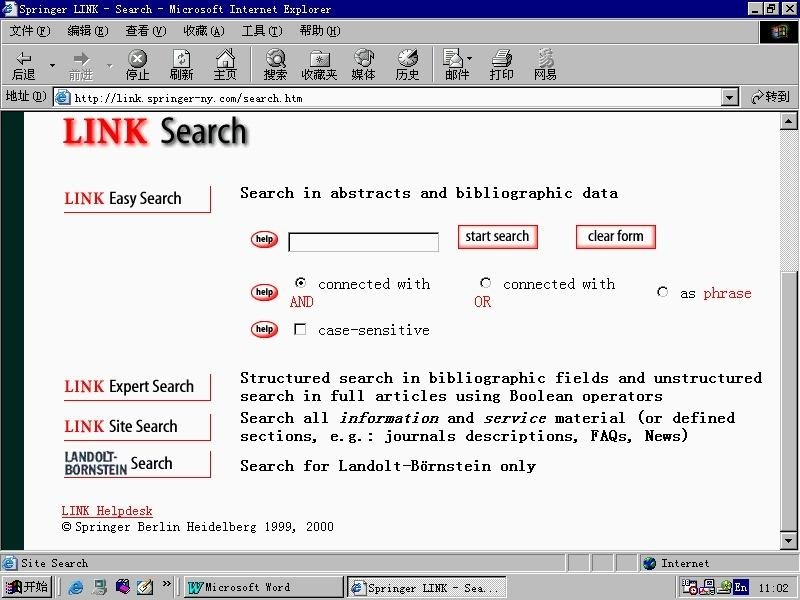Click the 'start search' button

tap(497, 237)
